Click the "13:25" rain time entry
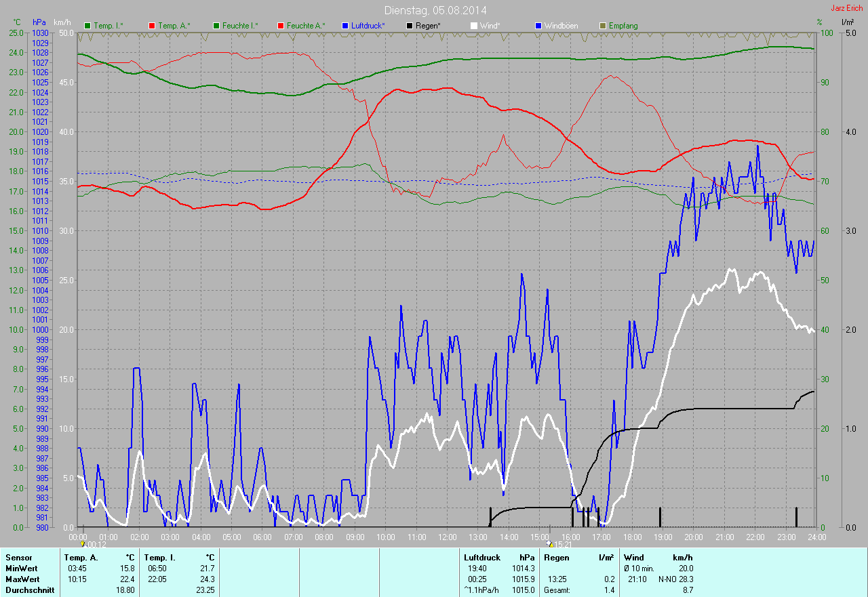The height and width of the screenshot is (597, 868). pos(557,579)
